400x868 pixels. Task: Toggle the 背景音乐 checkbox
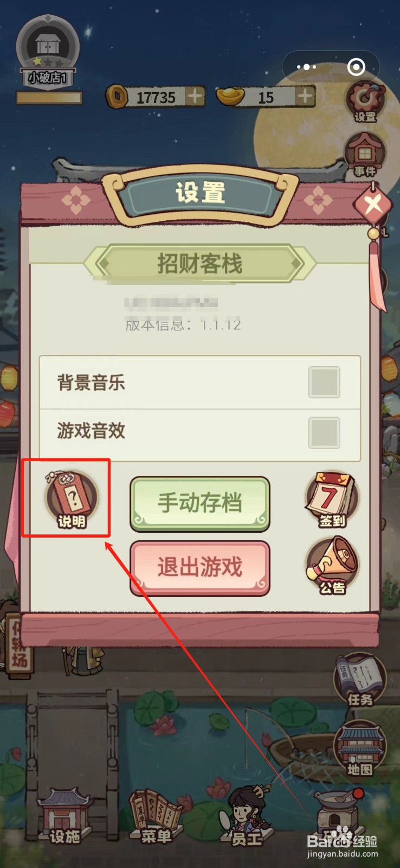324,382
